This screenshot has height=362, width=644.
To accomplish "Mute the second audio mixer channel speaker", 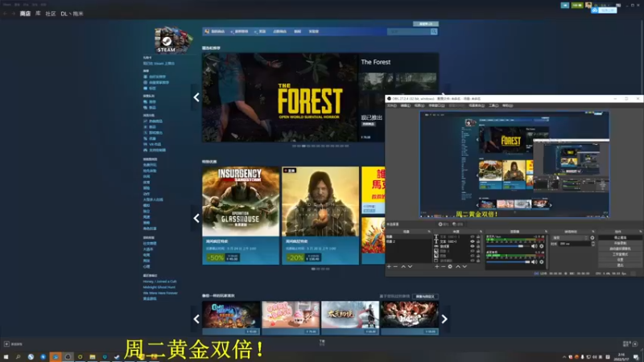I will pos(534,262).
